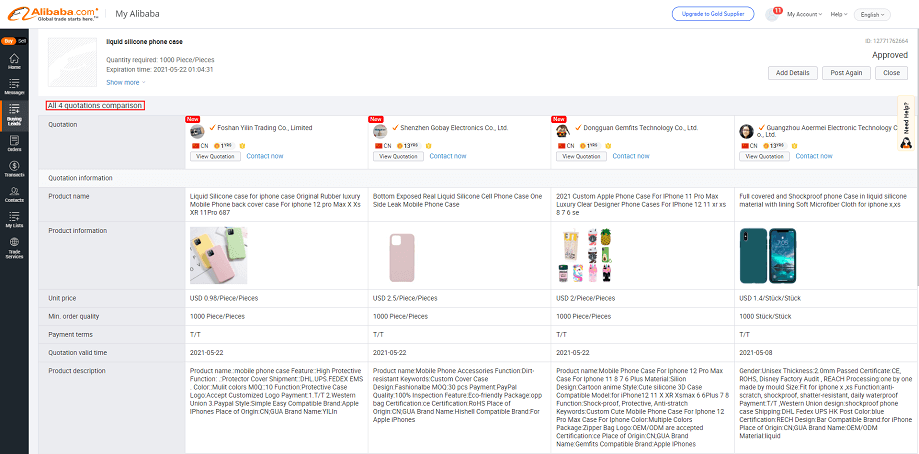This screenshot has height=454, width=919.
Task: View Quotation from Shenzhen Gobay Electronics
Action: pyautogui.click(x=398, y=156)
